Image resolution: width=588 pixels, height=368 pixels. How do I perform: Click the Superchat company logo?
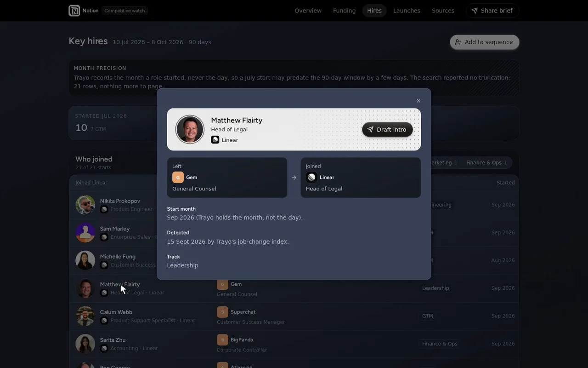coord(222,312)
